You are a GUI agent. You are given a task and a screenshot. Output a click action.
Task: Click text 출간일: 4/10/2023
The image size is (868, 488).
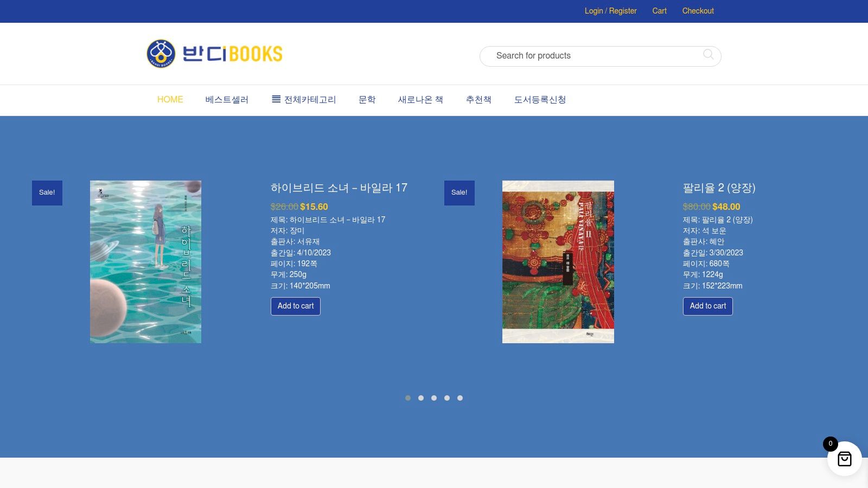tap(301, 253)
